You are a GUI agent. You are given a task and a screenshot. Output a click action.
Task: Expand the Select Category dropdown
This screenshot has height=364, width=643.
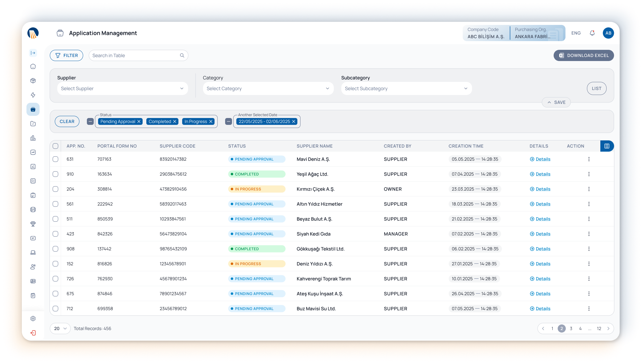268,88
